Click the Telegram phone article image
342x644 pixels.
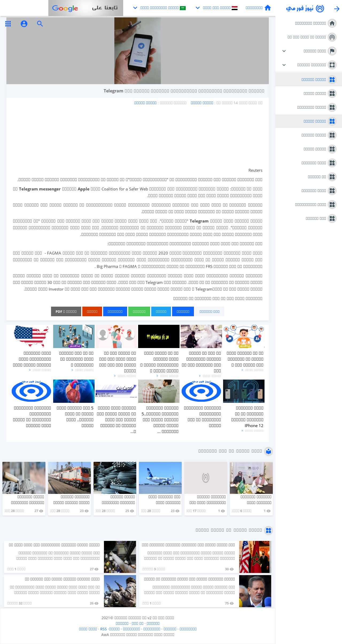pyautogui.click(x=138, y=51)
